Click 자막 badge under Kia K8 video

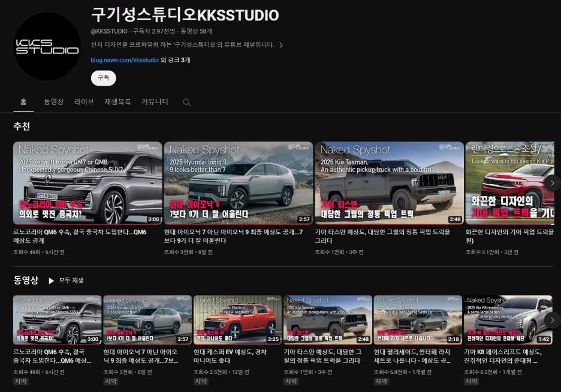click(471, 381)
